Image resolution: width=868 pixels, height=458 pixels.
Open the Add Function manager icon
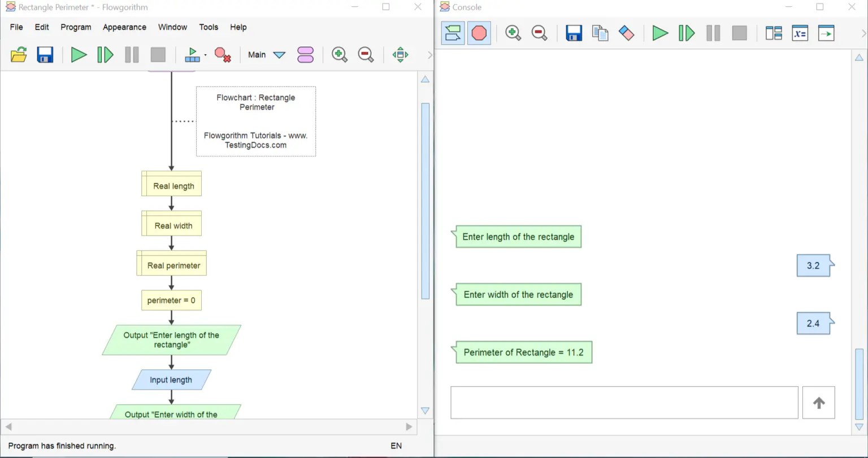[305, 55]
